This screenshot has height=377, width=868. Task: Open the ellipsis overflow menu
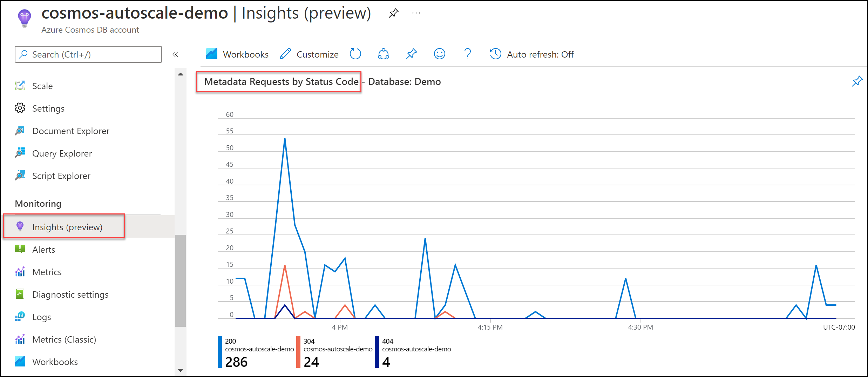point(416,13)
